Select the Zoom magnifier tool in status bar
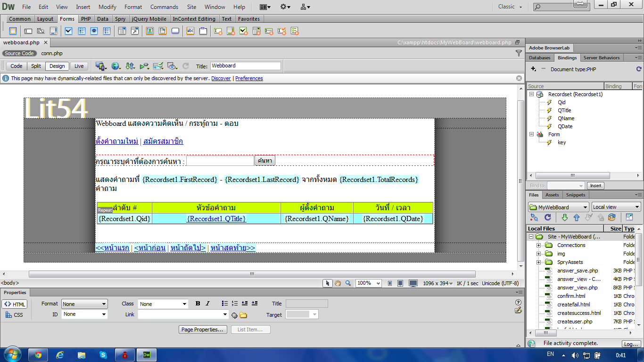644x362 pixels. coord(348,283)
